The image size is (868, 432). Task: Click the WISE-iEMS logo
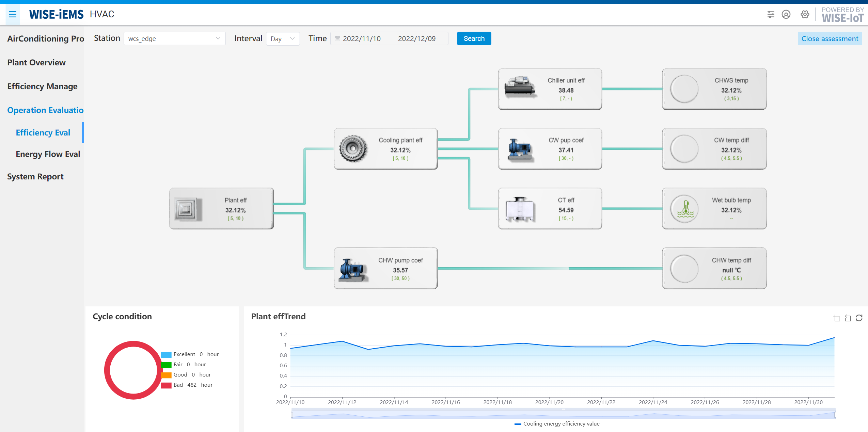56,14
